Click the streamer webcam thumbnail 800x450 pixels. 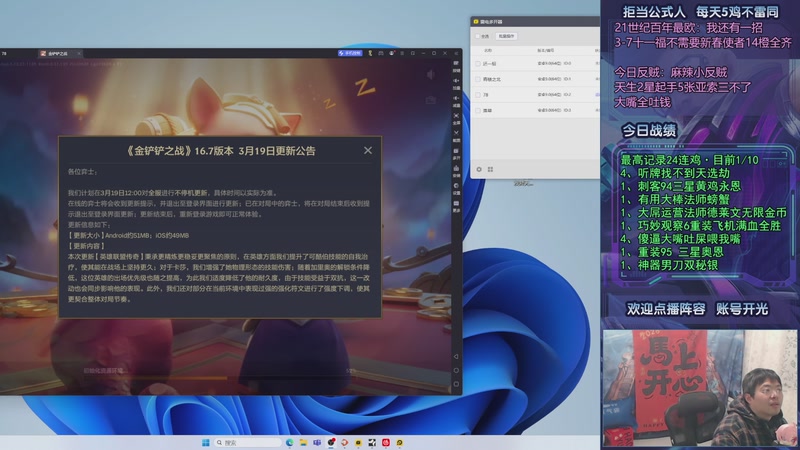(x=700, y=388)
